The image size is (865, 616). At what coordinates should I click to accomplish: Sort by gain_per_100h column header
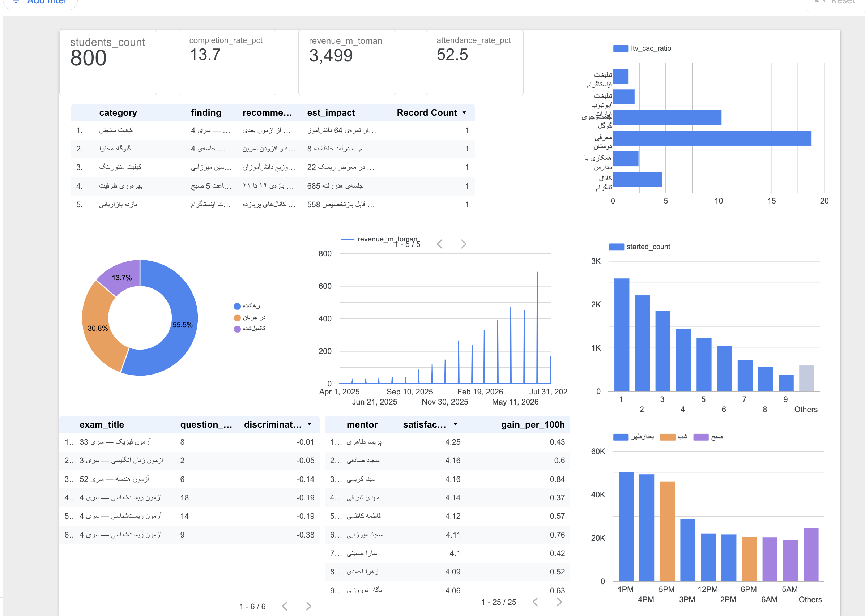coord(533,424)
